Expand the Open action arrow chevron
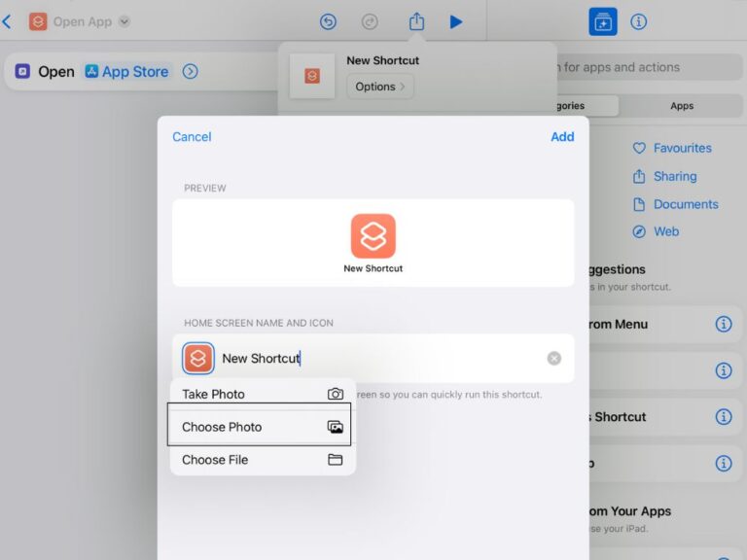The image size is (747, 560). tap(190, 71)
